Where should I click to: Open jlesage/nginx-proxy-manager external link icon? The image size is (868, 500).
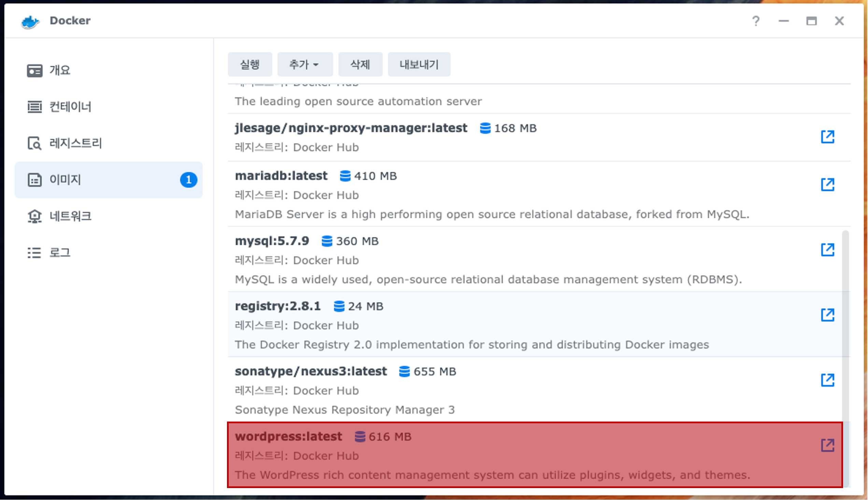click(x=827, y=137)
